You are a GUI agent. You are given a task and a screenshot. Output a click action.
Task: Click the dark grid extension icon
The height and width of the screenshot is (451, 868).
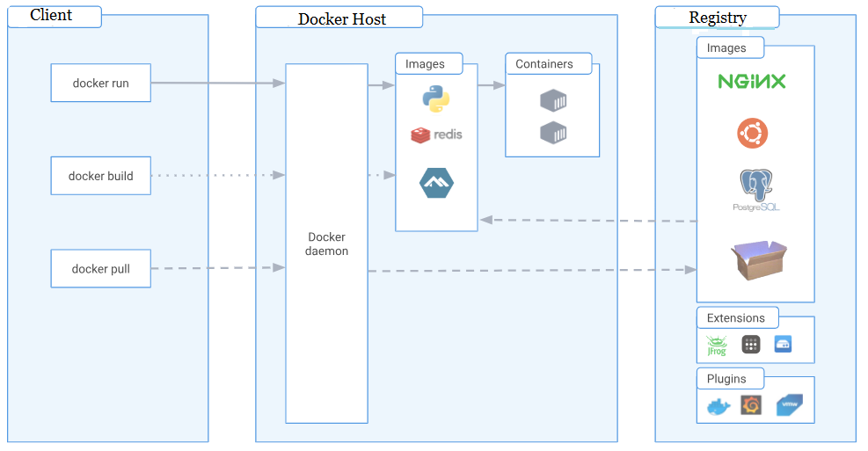pyautogui.click(x=750, y=345)
